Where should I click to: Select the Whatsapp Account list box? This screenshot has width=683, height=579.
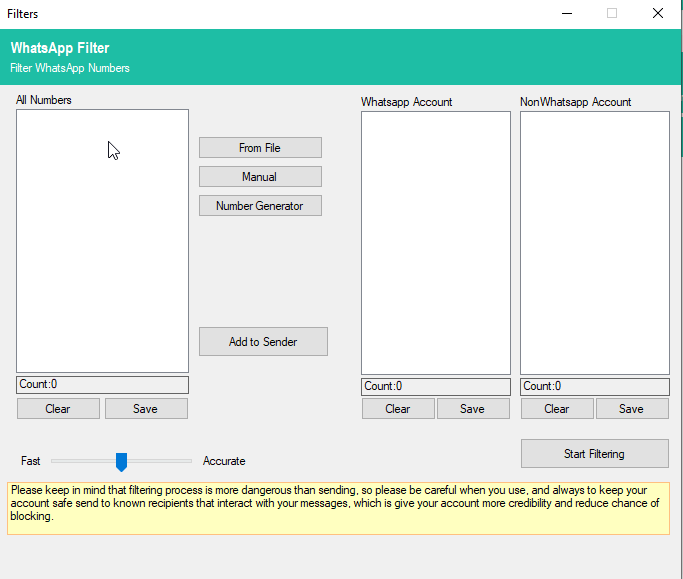(x=435, y=242)
